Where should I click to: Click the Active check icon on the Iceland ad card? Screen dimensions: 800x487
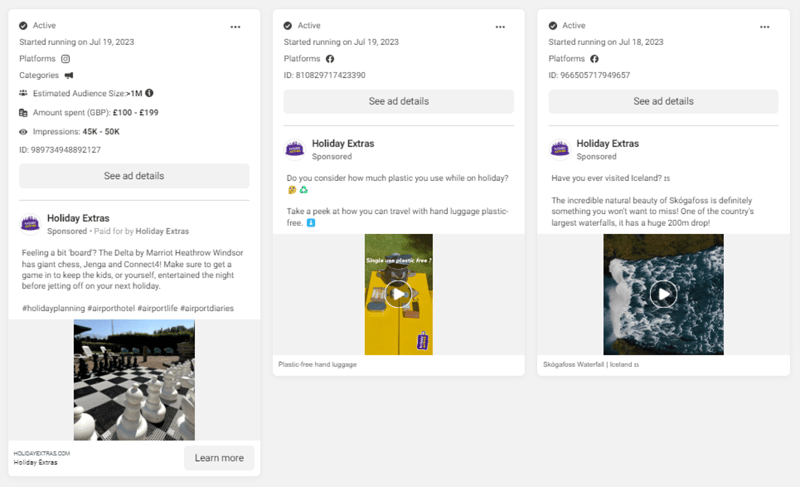(553, 25)
